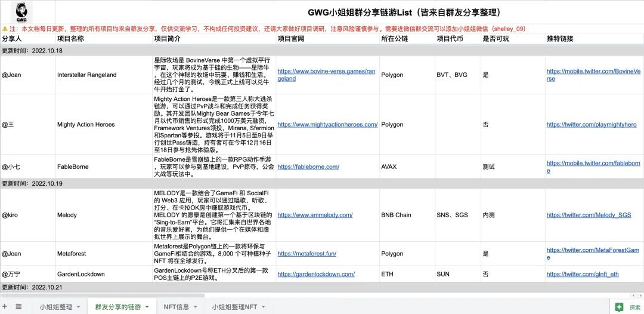Select the ETH chain cell

(x=407, y=274)
